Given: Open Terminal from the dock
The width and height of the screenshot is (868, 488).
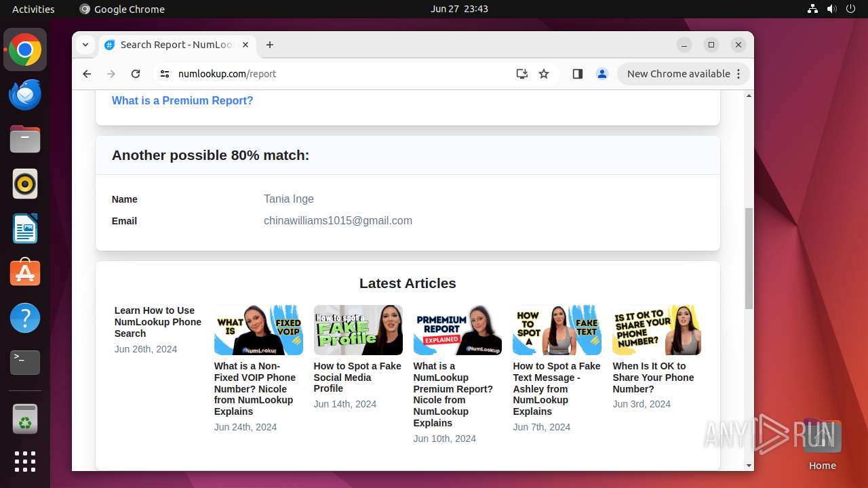Looking at the screenshot, I should 25,363.
